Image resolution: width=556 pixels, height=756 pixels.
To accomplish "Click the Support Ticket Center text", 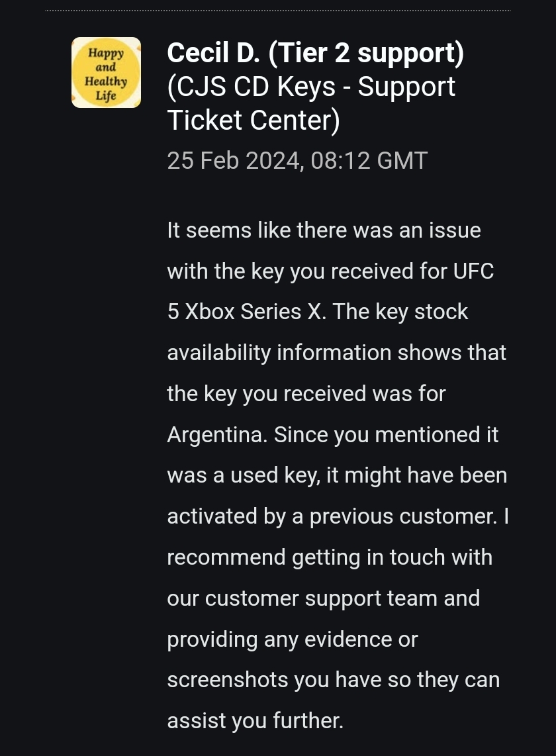I will click(254, 120).
